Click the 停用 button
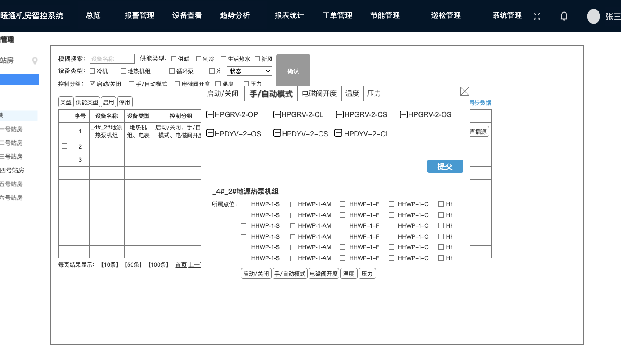This screenshot has height=364, width=621. [x=125, y=102]
